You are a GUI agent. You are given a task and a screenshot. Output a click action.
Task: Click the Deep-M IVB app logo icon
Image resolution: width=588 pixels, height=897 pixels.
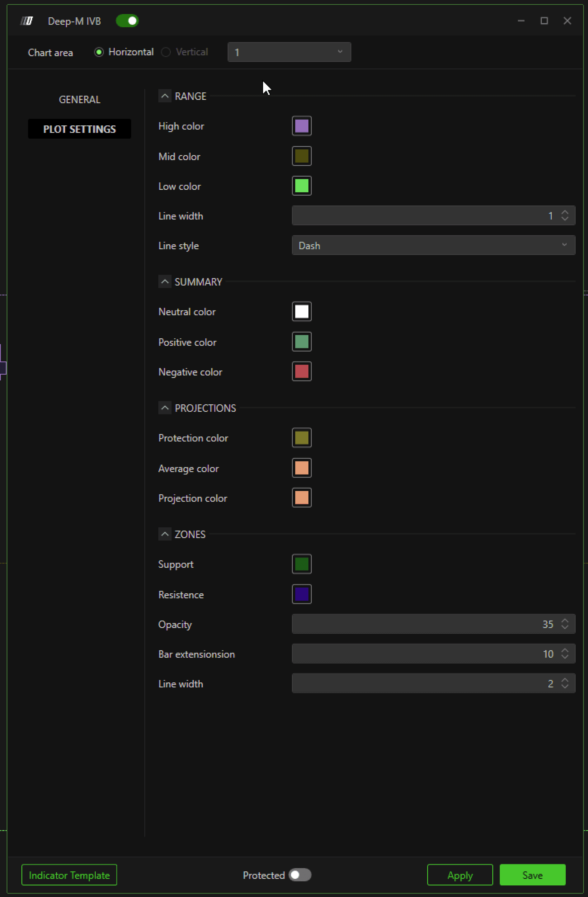pyautogui.click(x=26, y=21)
